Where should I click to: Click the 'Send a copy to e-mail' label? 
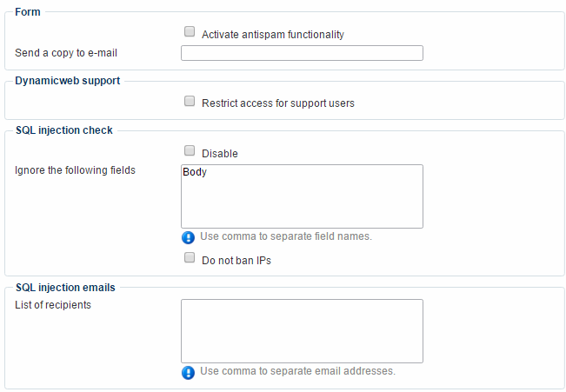(x=66, y=53)
